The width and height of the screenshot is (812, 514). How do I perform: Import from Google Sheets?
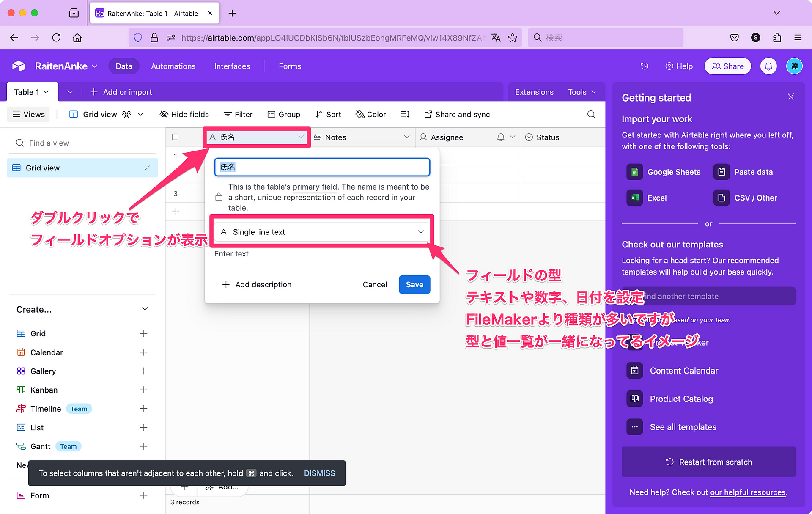664,172
